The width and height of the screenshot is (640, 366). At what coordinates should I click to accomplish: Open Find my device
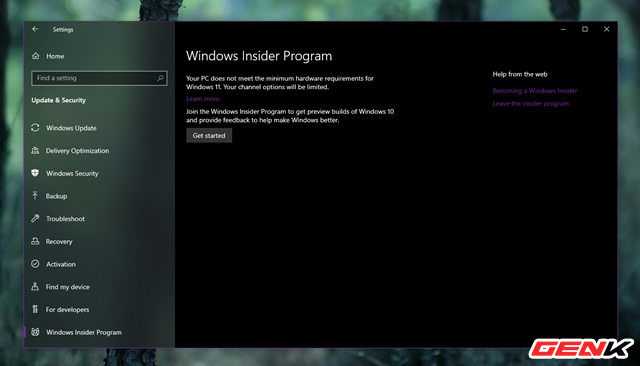point(67,287)
